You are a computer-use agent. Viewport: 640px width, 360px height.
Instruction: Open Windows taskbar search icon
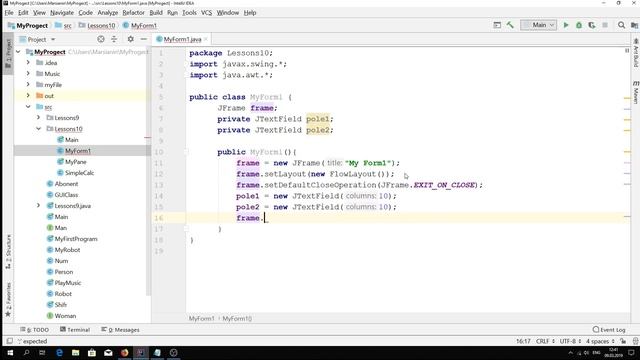pos(27,353)
